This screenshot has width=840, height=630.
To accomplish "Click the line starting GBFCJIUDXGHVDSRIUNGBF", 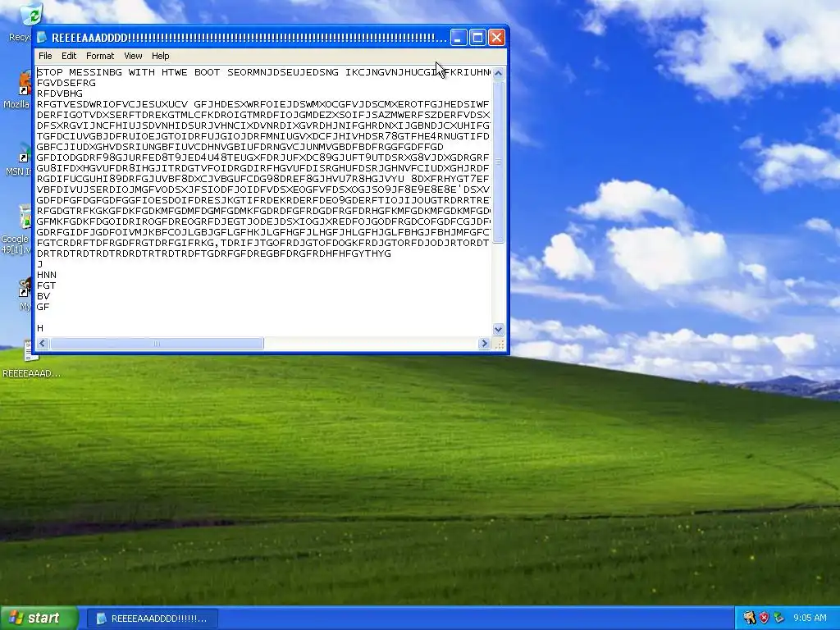I will point(240,147).
